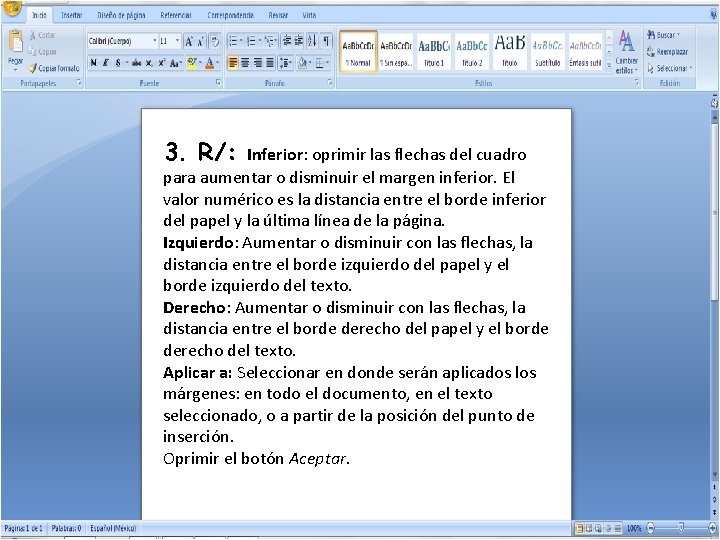Adjust the zoom slider handle
Viewport: 720px width, 540px height.
coord(681,528)
